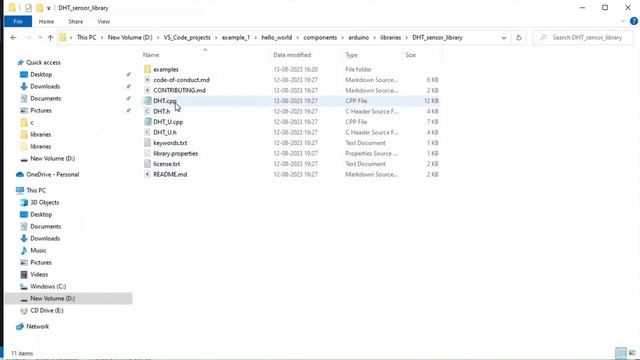
Task: Sort by Type column header
Action: tap(351, 55)
